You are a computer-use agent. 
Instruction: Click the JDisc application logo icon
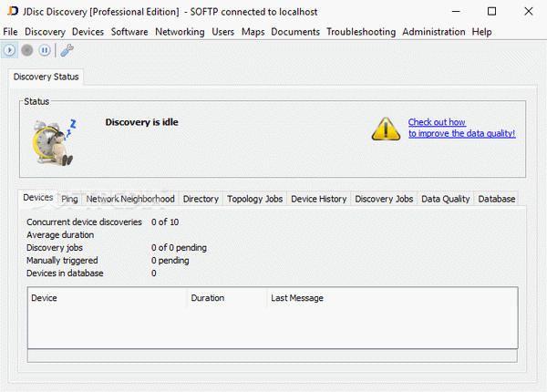coord(12,11)
